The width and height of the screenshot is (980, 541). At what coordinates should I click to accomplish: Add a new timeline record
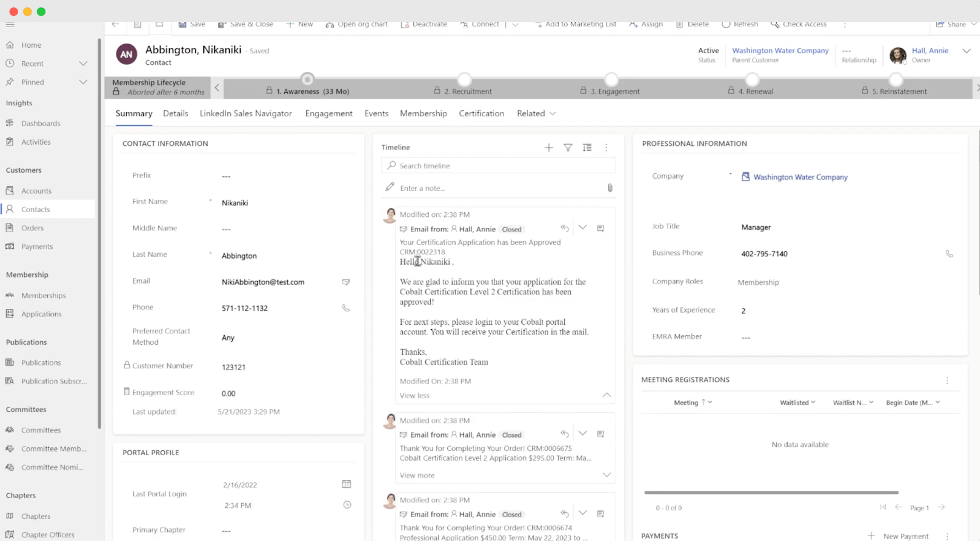(x=549, y=148)
